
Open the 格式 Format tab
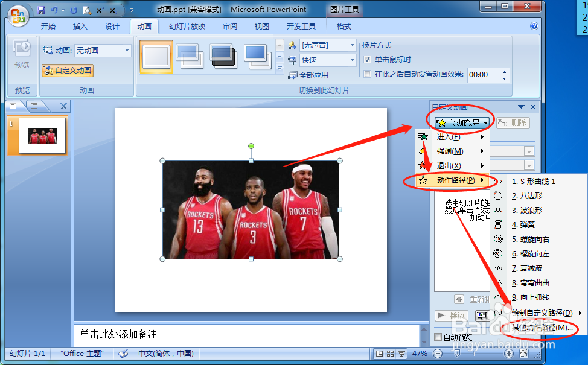(x=344, y=26)
